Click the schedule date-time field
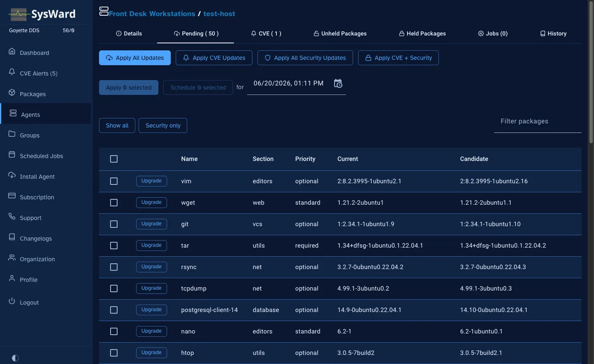 [297, 83]
